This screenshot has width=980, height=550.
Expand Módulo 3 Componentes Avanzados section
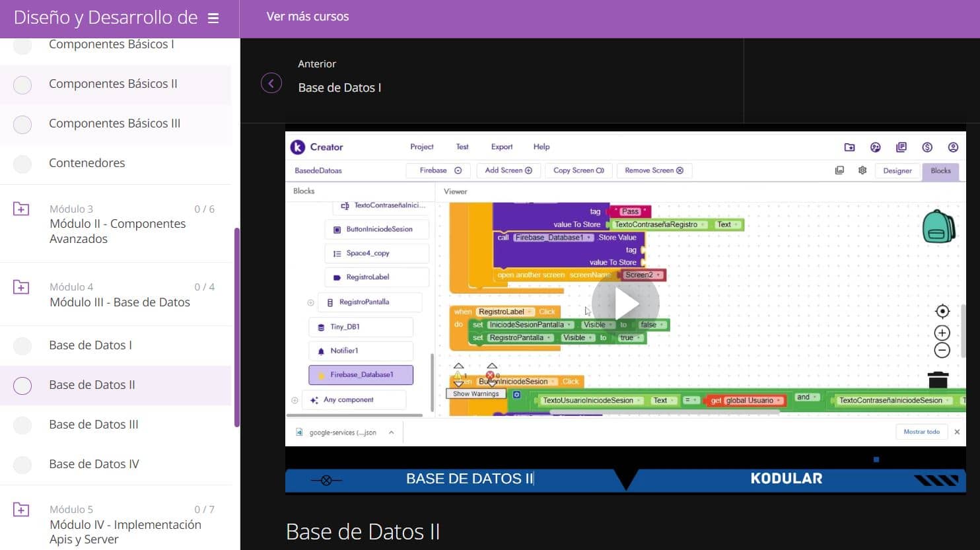coord(21,209)
